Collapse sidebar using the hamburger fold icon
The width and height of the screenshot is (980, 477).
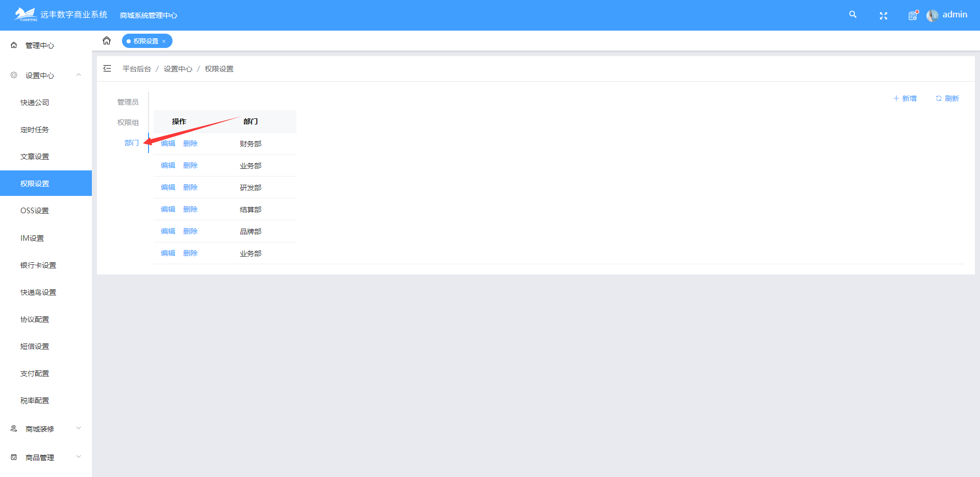(107, 68)
